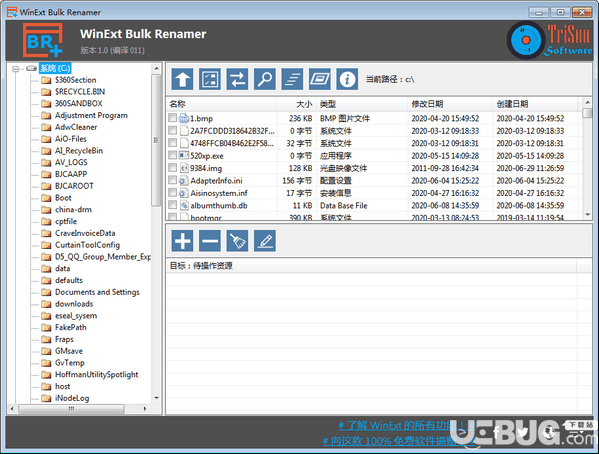Click the preview frame toolbar icon
The image size is (599, 454).
(320, 79)
